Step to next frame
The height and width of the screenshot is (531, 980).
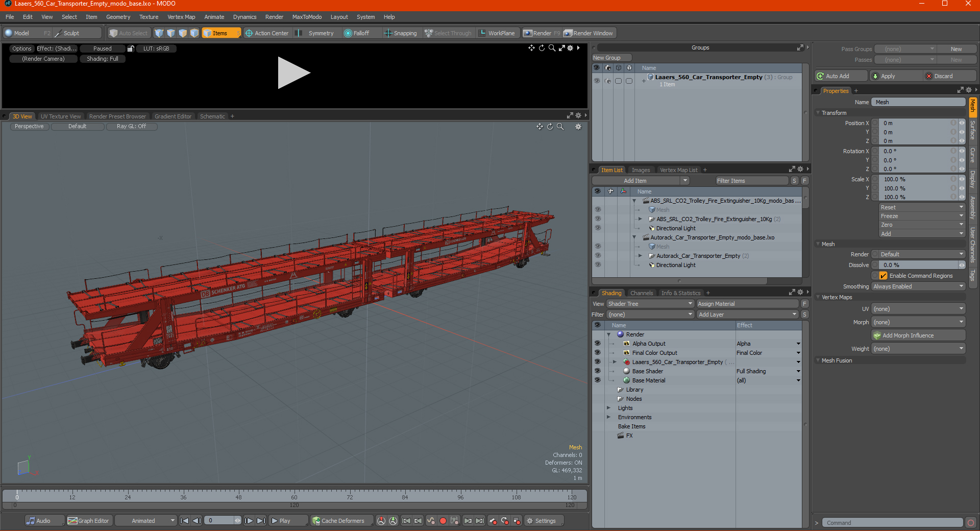point(249,521)
